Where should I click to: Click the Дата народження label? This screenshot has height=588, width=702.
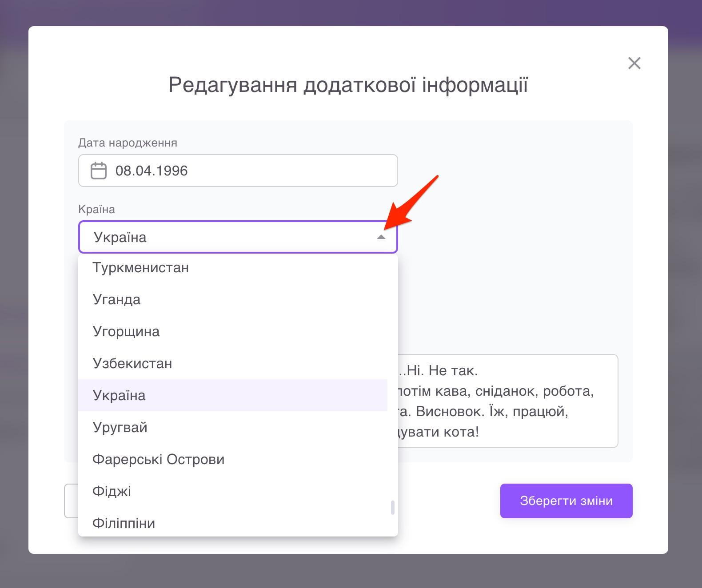pyautogui.click(x=128, y=143)
